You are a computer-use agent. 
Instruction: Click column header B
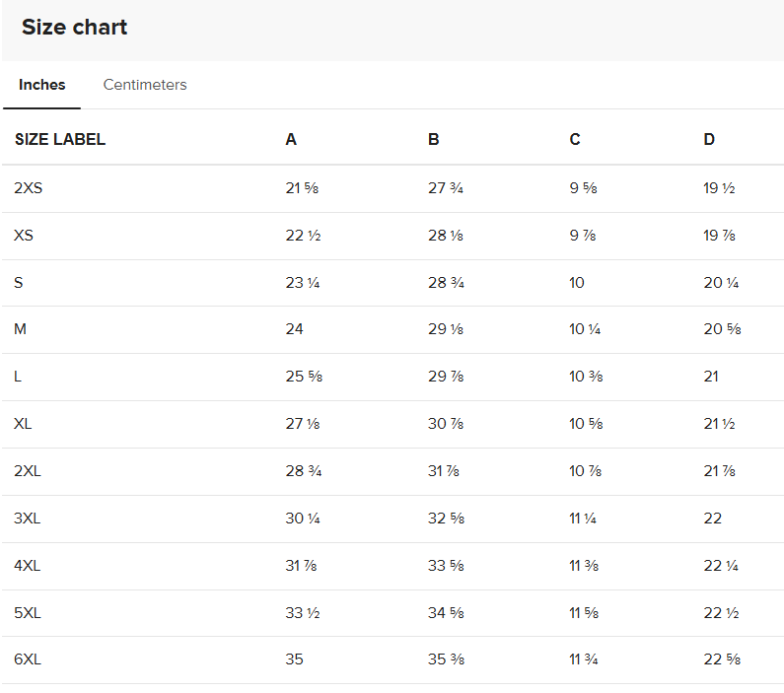click(434, 140)
